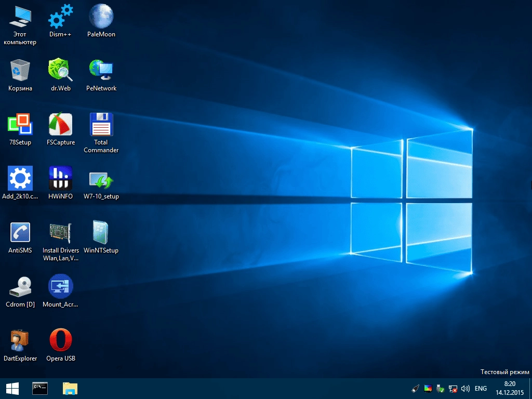
Task: Select the Add_2k10.c... gear icon
Action: pyautogui.click(x=20, y=178)
